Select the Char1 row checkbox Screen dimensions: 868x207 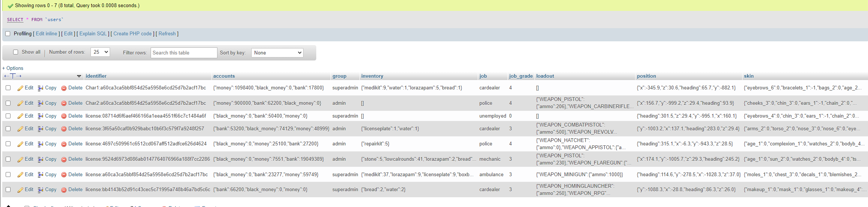tap(8, 88)
